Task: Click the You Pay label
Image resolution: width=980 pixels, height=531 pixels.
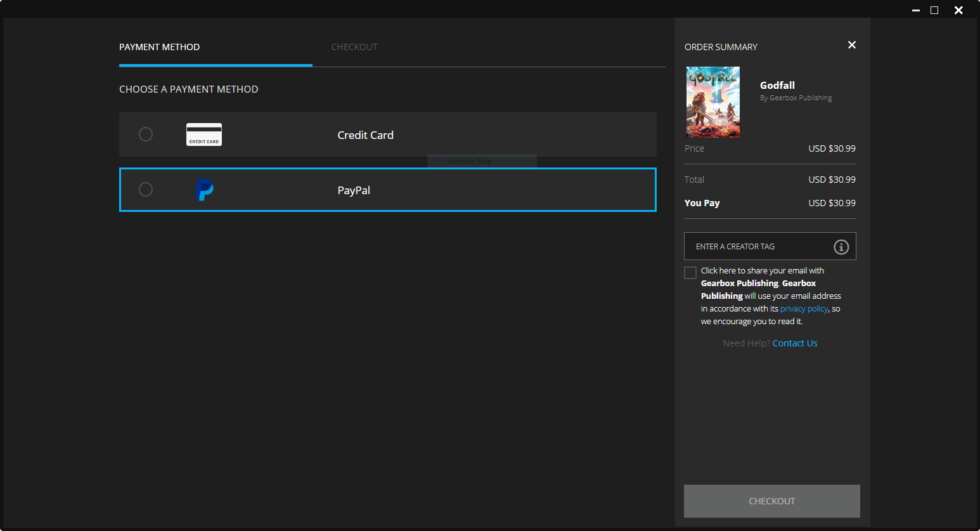Action: pos(702,203)
